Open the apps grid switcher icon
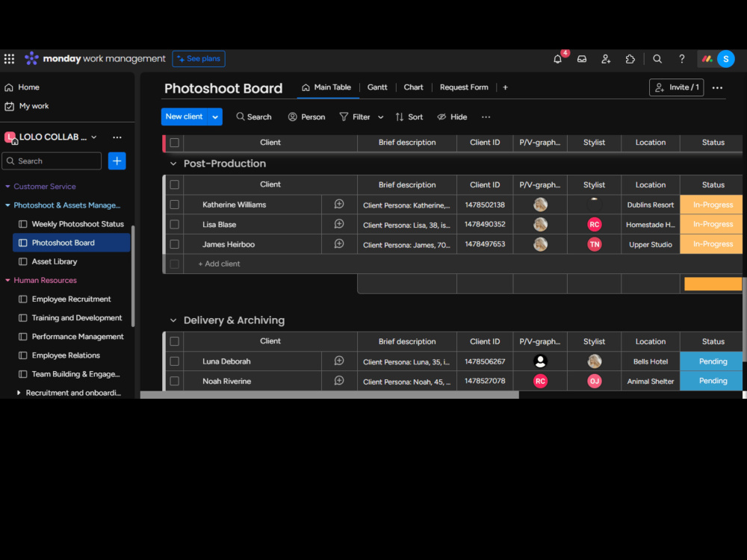 (9, 58)
